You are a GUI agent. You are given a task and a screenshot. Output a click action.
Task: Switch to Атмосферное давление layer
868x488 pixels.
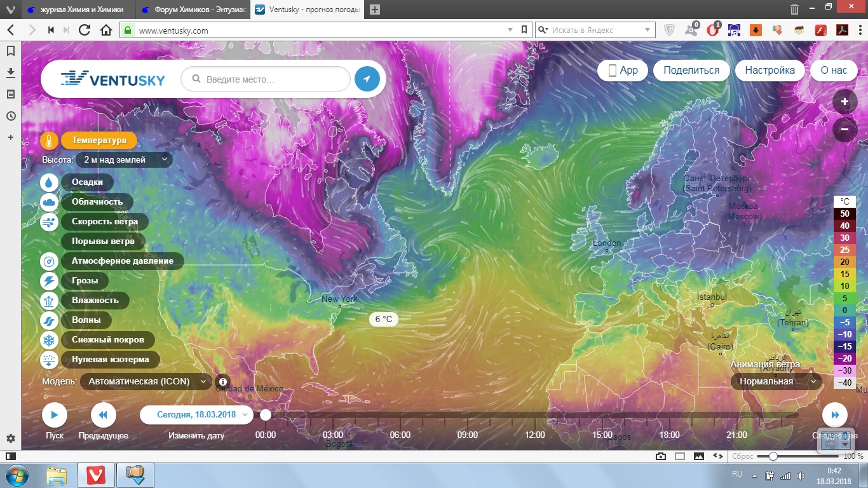[x=122, y=261]
